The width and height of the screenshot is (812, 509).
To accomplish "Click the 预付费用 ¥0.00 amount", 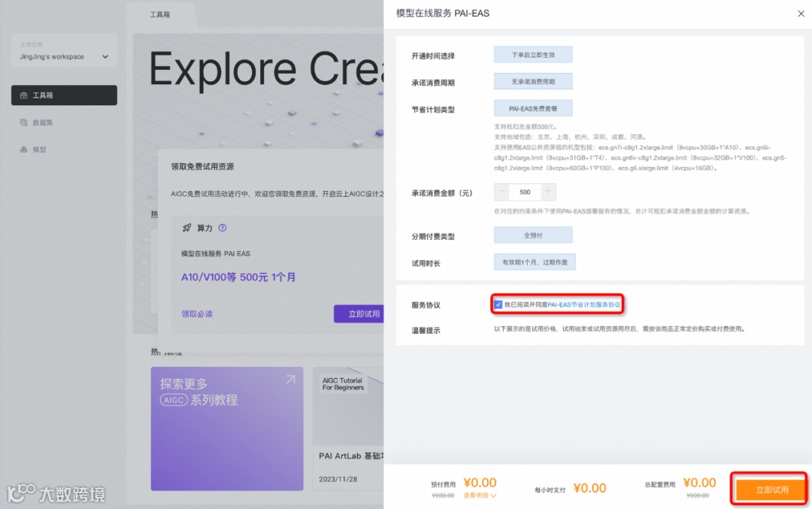I will point(480,483).
